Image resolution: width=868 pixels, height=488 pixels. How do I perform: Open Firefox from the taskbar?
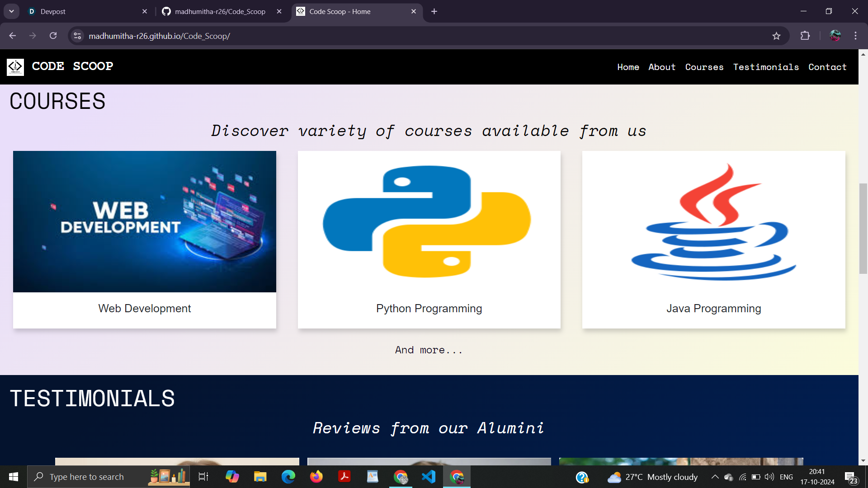[316, 477]
